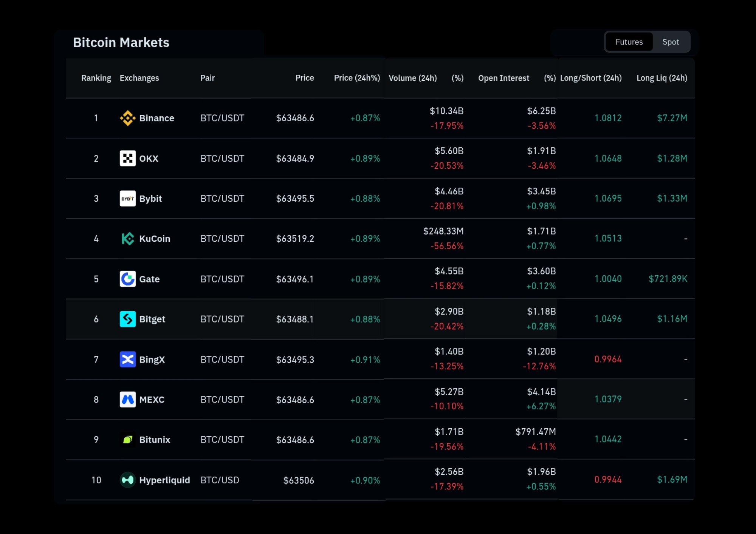756x534 pixels.
Task: Sort by Open Interest column header
Action: 503,78
